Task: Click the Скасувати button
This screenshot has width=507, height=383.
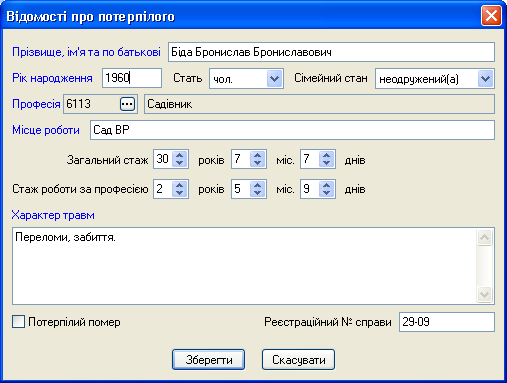Action: coord(298,360)
